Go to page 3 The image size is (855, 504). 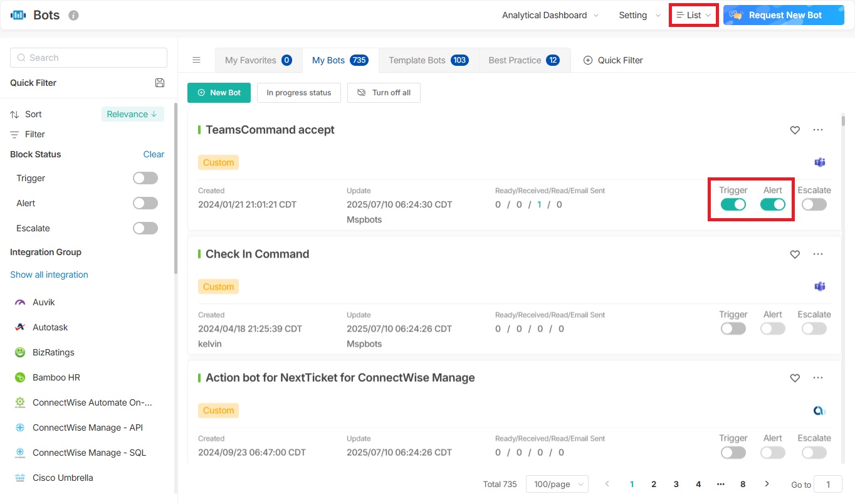click(676, 484)
